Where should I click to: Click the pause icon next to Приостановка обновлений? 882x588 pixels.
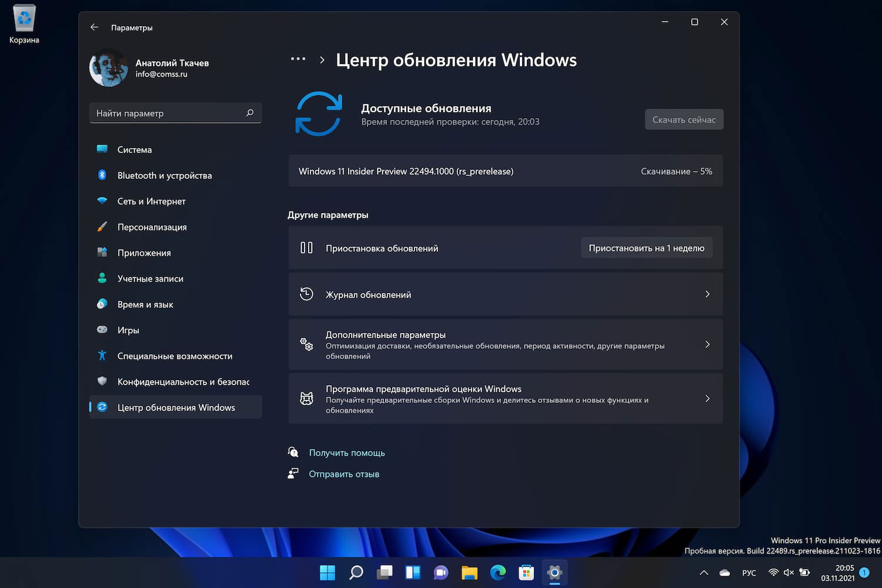[x=306, y=248]
